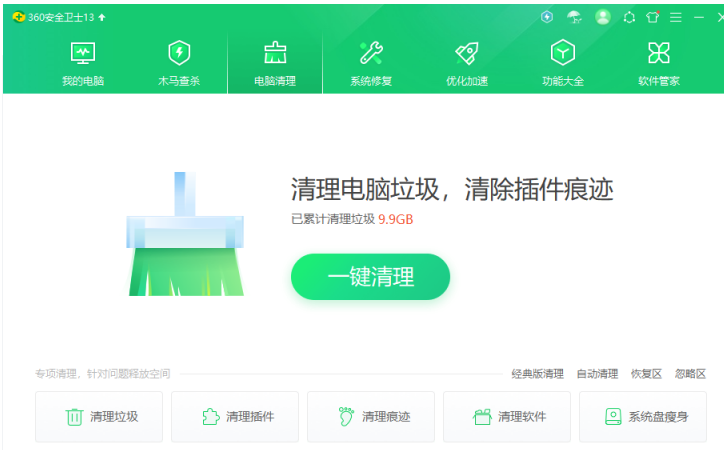
Task: Click 清理垃圾 trash cleanup button
Action: [x=102, y=417]
